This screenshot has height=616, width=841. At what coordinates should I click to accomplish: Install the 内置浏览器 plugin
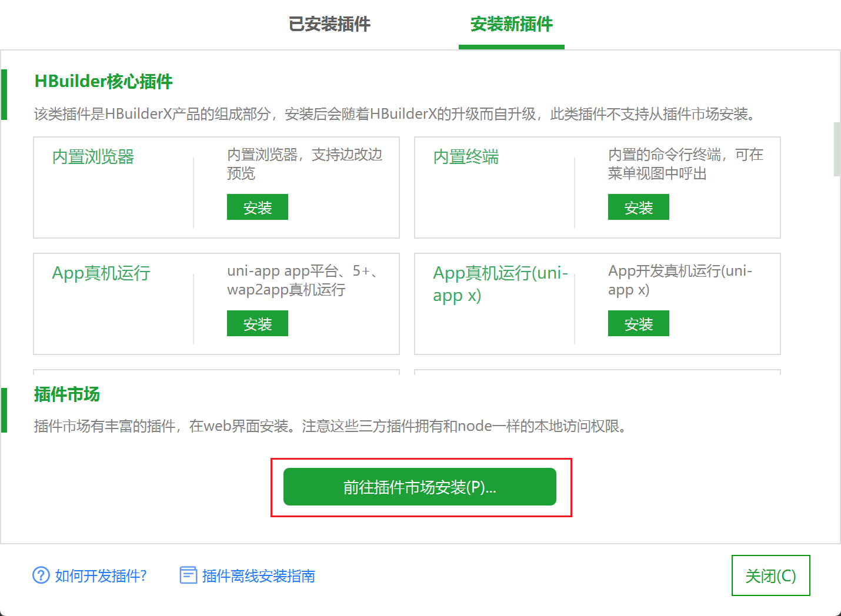click(x=257, y=207)
